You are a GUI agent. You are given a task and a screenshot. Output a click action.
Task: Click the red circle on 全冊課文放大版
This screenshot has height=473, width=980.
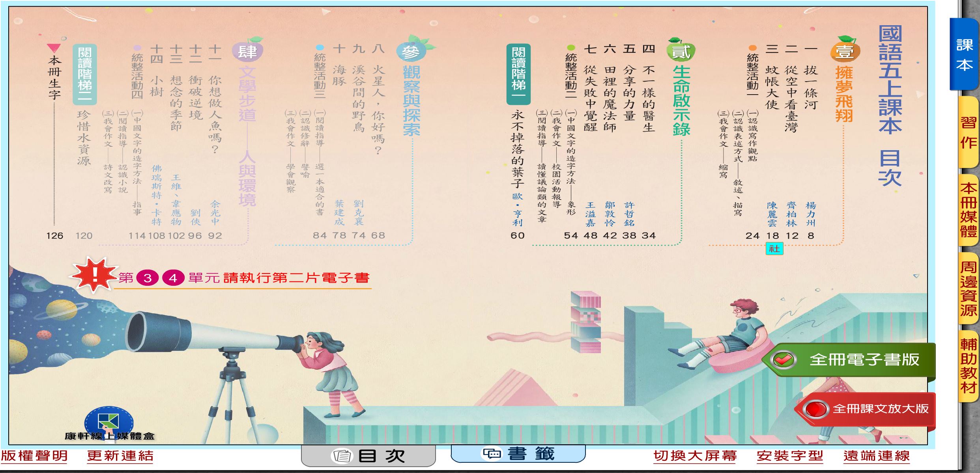[x=815, y=409]
